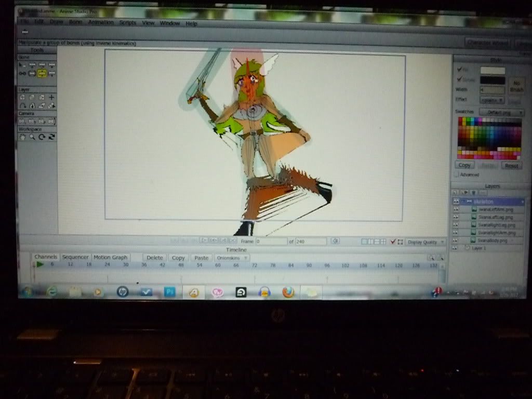Image resolution: width=532 pixels, height=399 pixels.
Task: Choose the Zoom Workspace magnifier tool
Action: coord(32,137)
